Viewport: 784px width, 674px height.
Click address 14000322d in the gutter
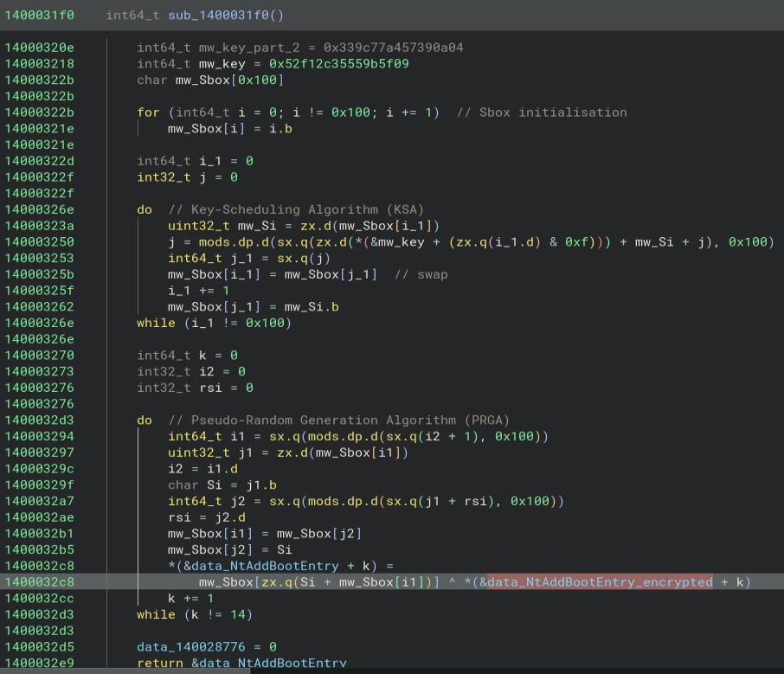[40, 161]
